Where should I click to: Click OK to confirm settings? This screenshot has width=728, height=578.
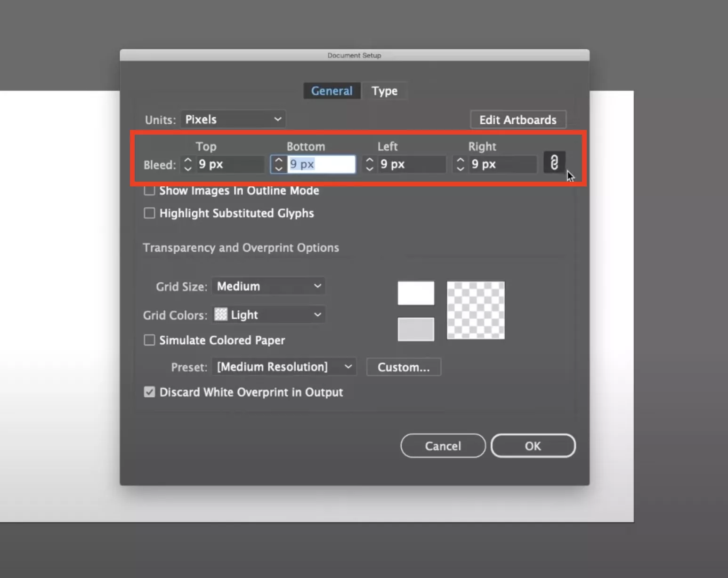coord(533,446)
